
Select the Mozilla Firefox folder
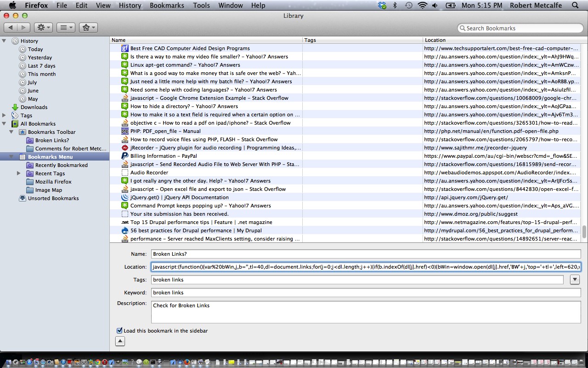point(49,182)
